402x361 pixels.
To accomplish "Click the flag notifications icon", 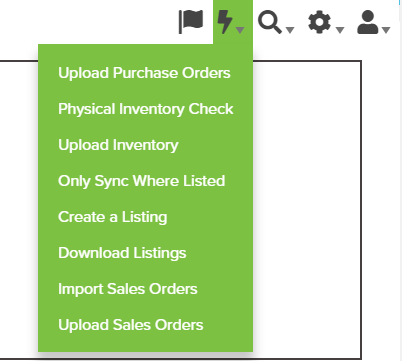I will 191,22.
